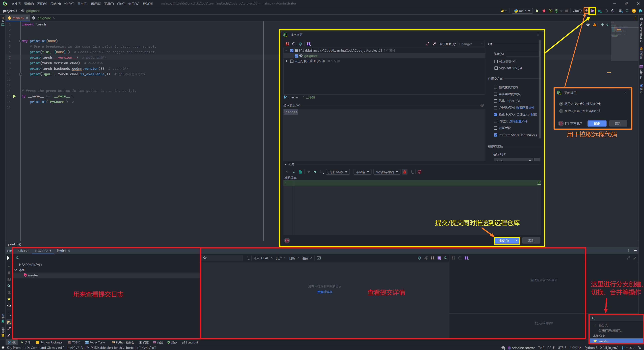Click the cherry-pick icon in Git log
Screen dimensions: 644x350
426,258
